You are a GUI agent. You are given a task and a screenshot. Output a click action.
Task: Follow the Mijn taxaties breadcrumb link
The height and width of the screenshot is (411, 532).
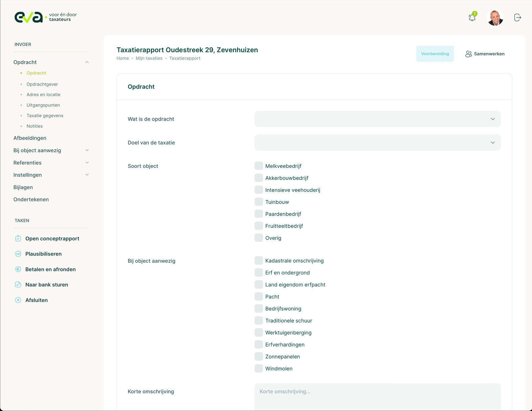click(149, 58)
